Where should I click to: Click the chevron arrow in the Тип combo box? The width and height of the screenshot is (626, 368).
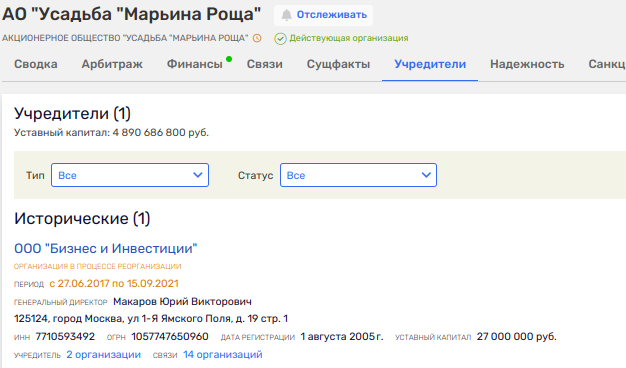tap(198, 175)
